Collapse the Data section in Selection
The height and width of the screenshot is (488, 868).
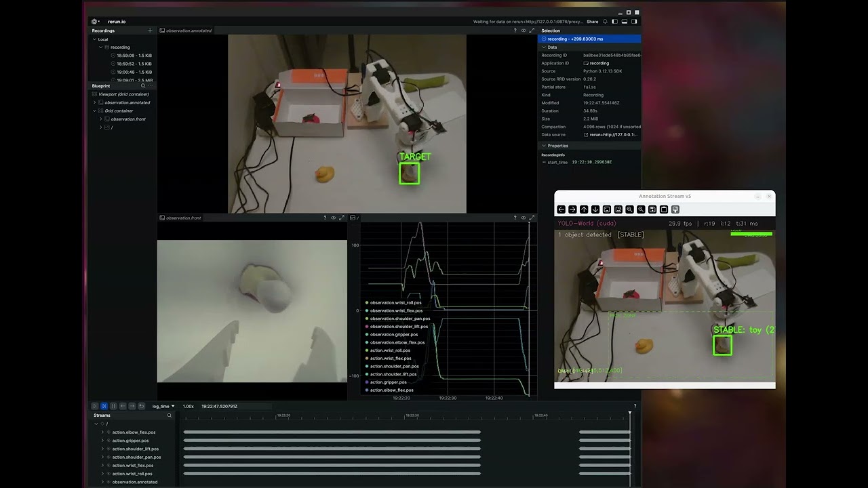click(x=543, y=47)
